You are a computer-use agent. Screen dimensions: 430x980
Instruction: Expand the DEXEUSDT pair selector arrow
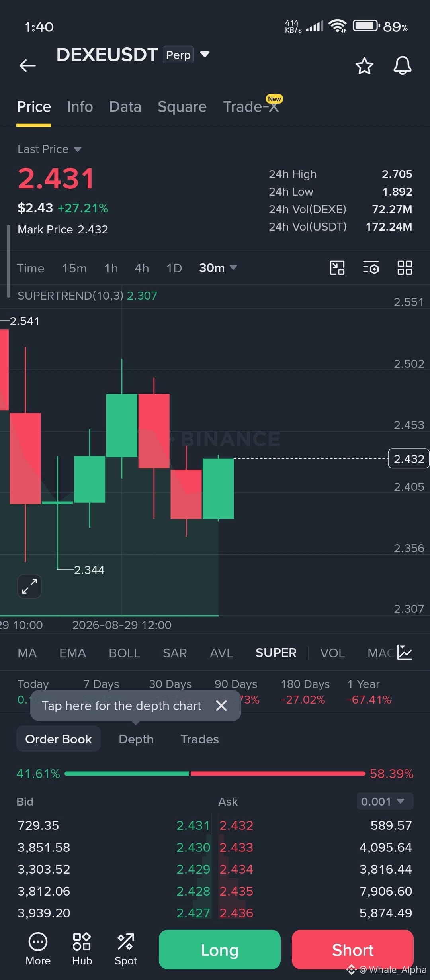click(205, 54)
